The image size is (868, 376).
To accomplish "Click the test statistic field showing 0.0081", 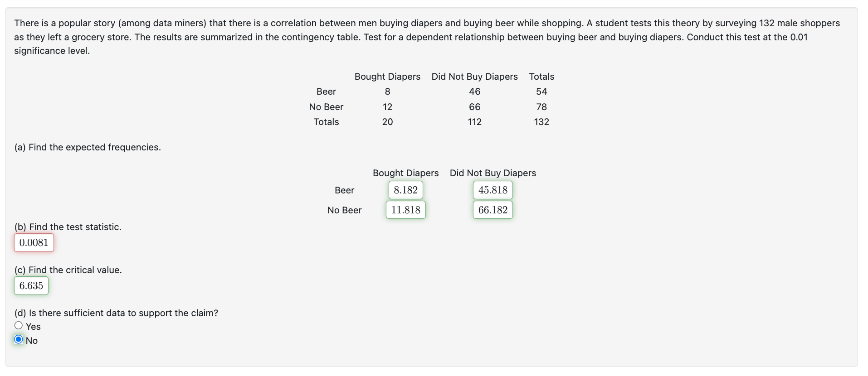I will coord(34,243).
